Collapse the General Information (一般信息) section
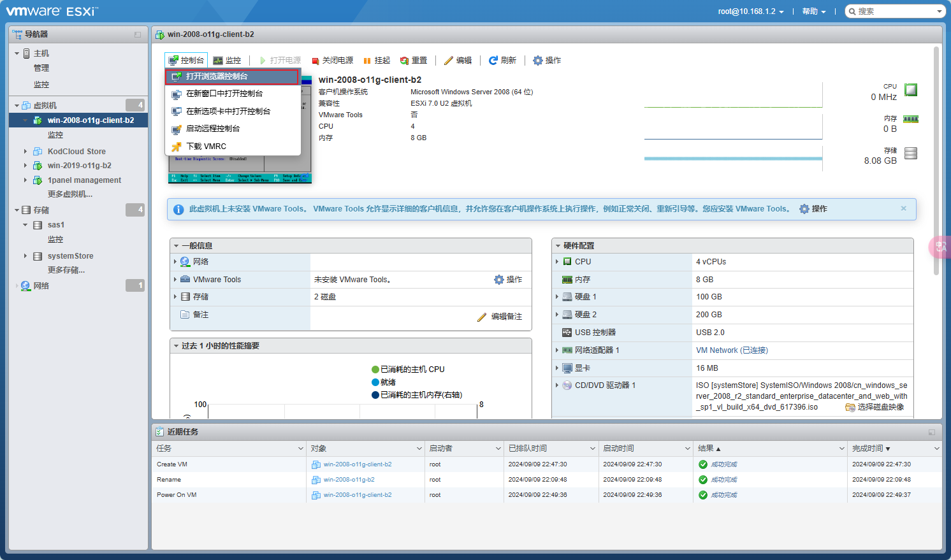 (x=176, y=246)
